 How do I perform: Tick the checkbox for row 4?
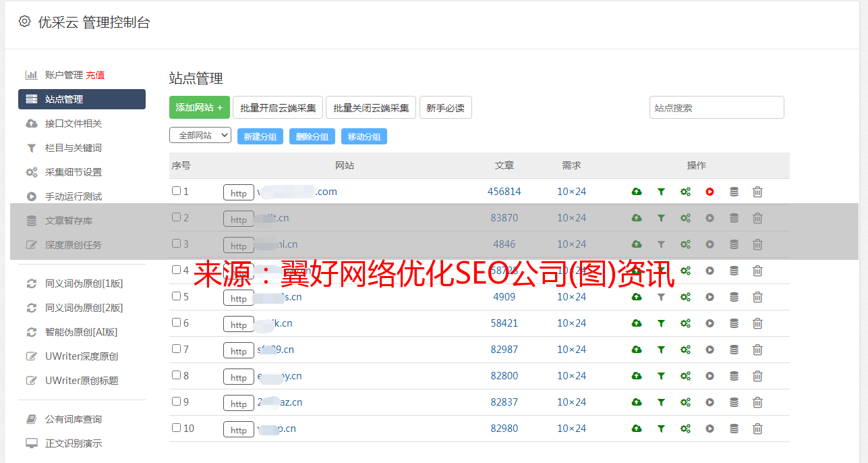coord(176,270)
